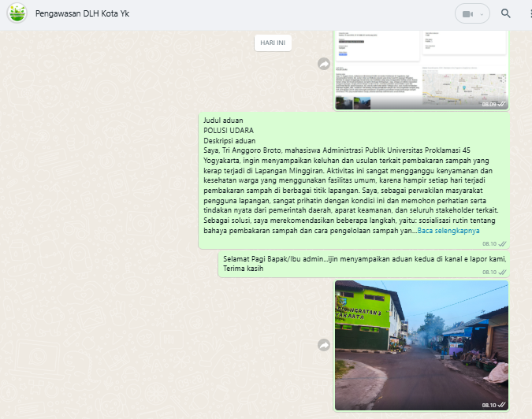Click read ticks on 'Selamat Pagi' message
Screen dimensions: 532x419
tap(502, 272)
